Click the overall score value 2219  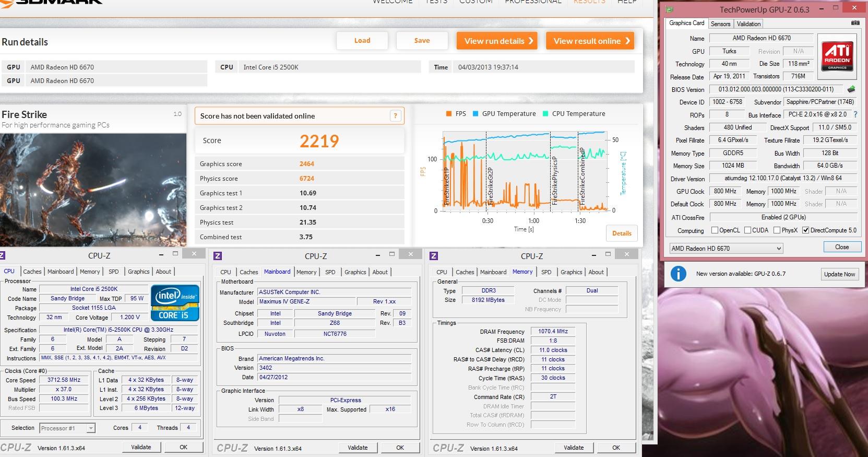319,141
